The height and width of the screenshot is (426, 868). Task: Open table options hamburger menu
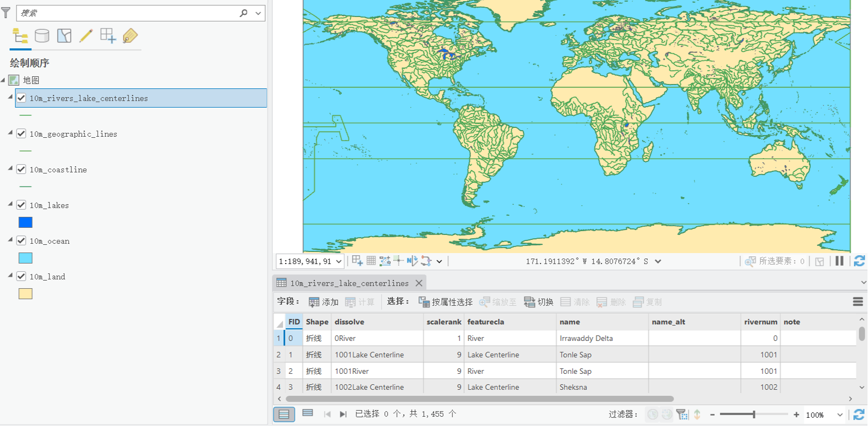click(x=858, y=301)
